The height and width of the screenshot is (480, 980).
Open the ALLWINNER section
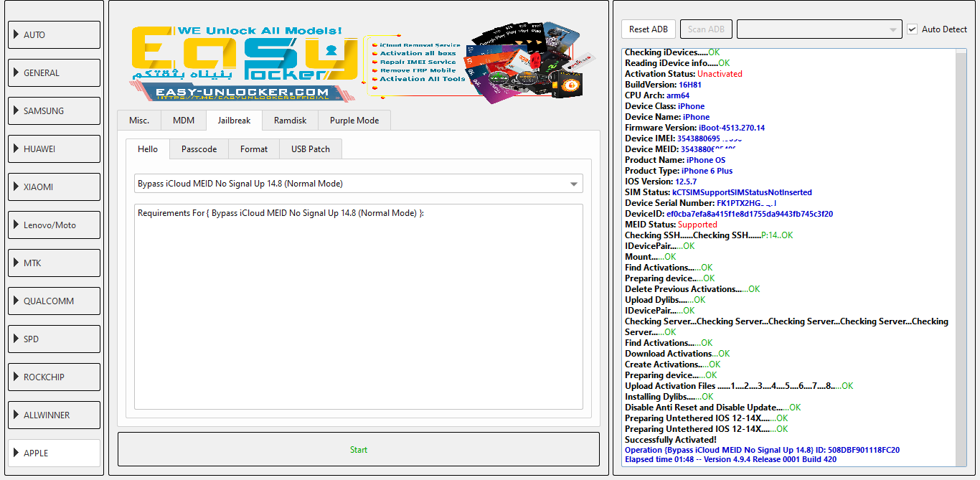tap(55, 415)
